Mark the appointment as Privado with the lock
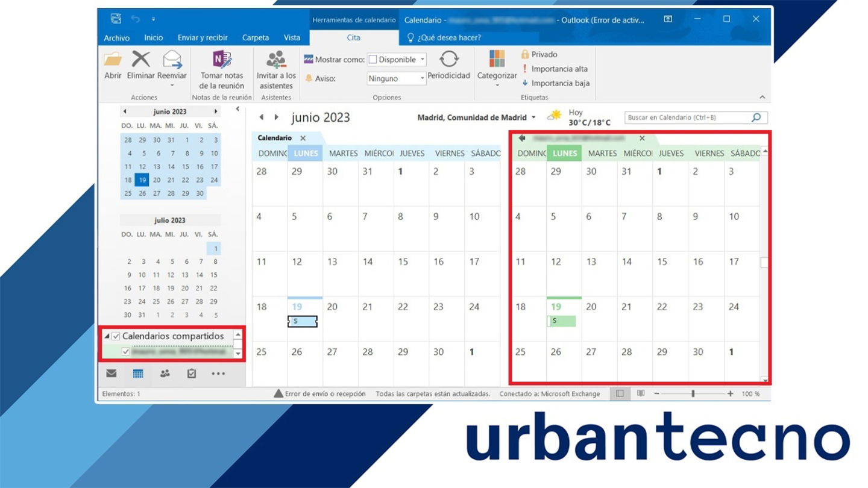 539,54
